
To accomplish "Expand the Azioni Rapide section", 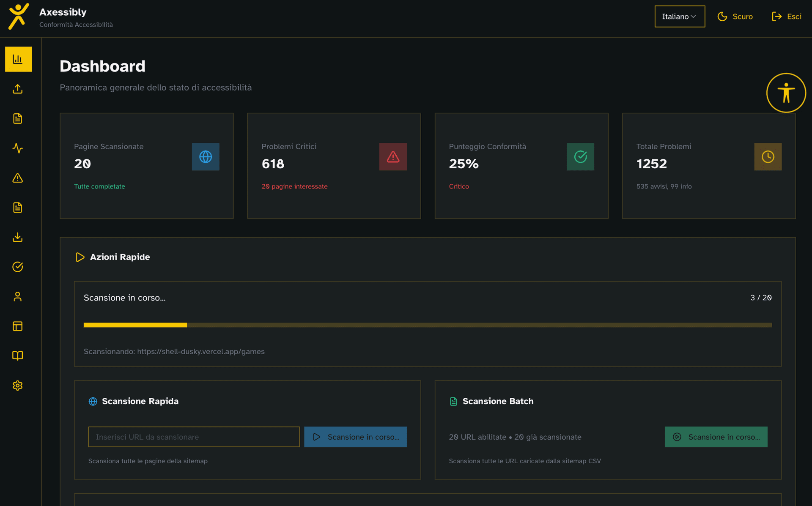I will click(x=120, y=257).
